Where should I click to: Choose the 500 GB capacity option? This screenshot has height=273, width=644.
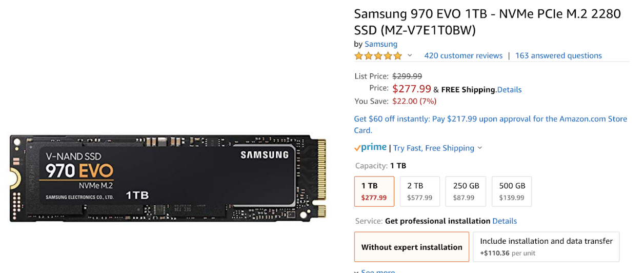[512, 191]
